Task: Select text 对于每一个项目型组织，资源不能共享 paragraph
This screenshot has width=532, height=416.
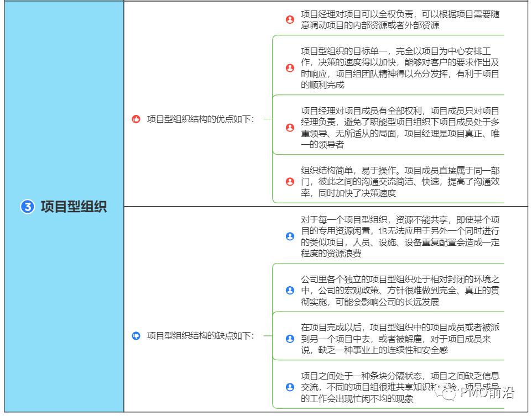Action: click(x=400, y=236)
